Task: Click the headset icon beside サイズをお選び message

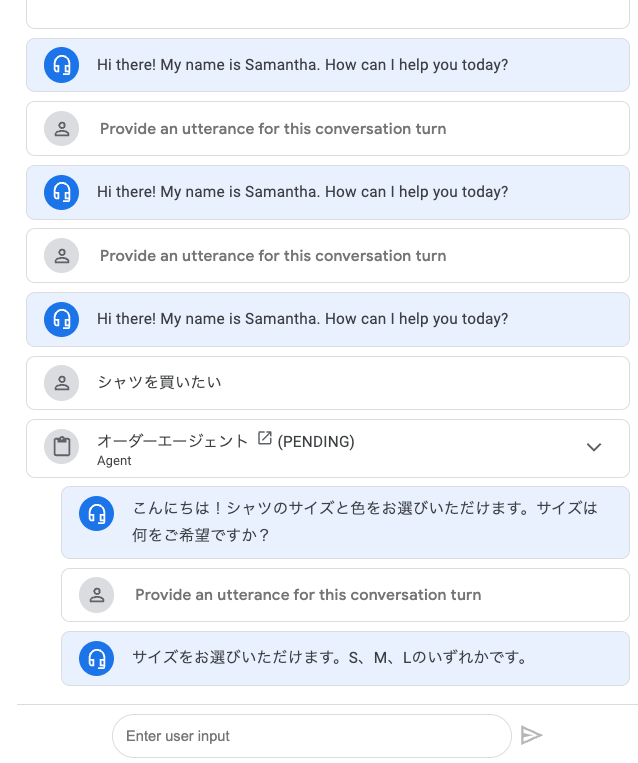Action: coord(96,658)
